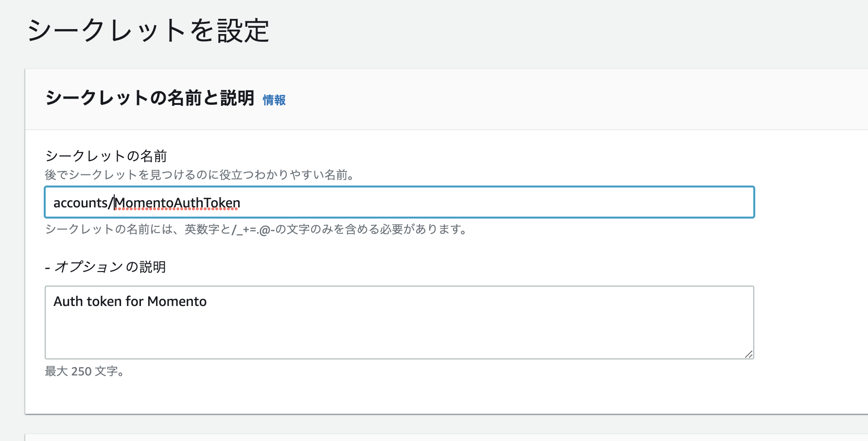Screen dimensions: 868x441
Task: Click the Auth token for Momento text
Action: [x=130, y=302]
